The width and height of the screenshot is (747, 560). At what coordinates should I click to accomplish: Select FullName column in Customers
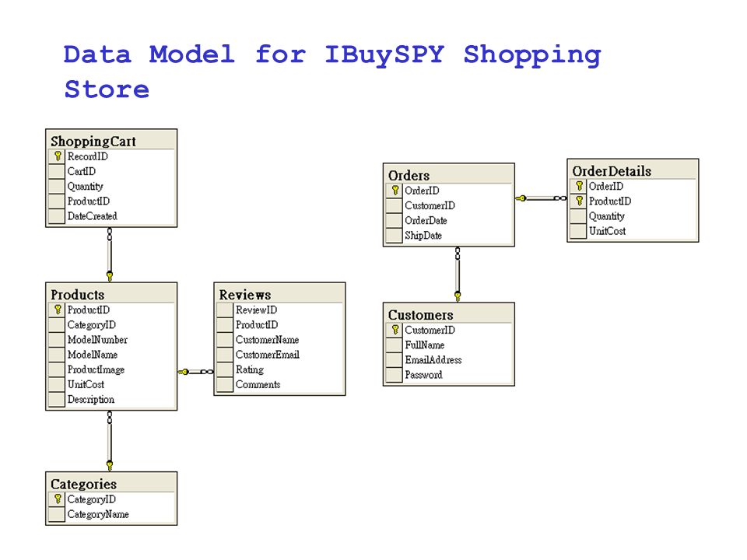click(x=425, y=345)
